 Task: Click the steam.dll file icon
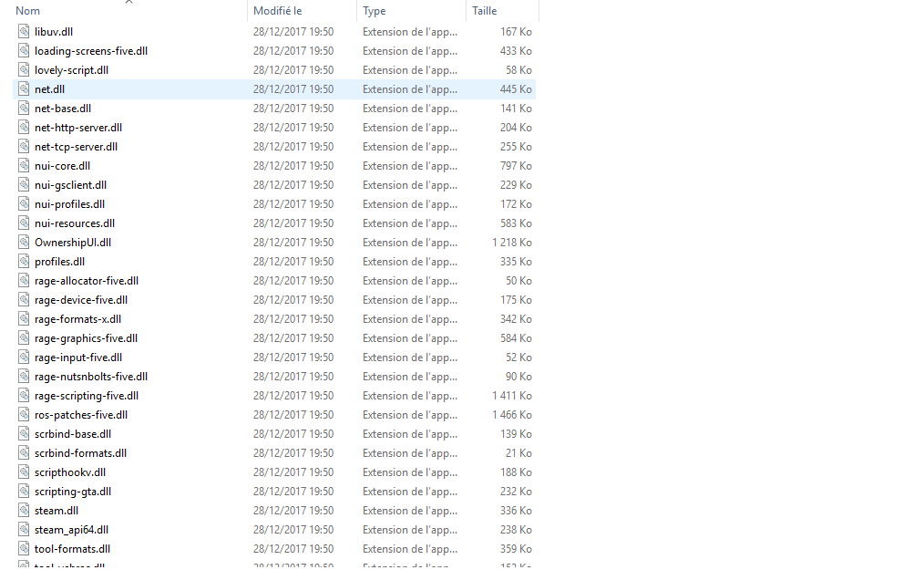point(24,511)
